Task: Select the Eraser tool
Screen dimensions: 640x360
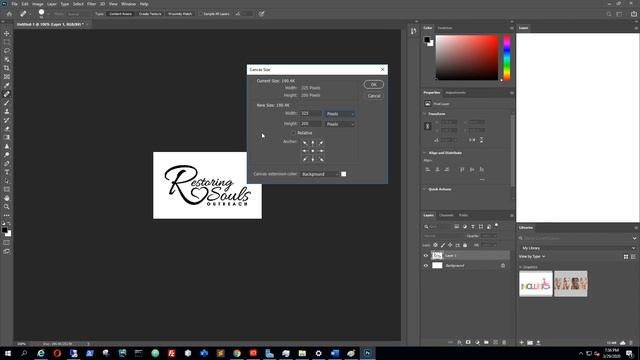Action: (7, 129)
